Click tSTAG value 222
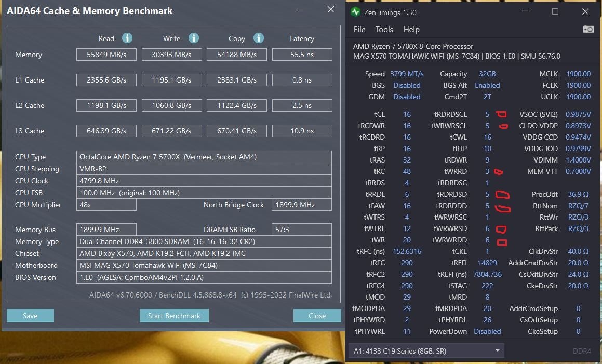The width and height of the screenshot is (602, 364). pos(487,286)
